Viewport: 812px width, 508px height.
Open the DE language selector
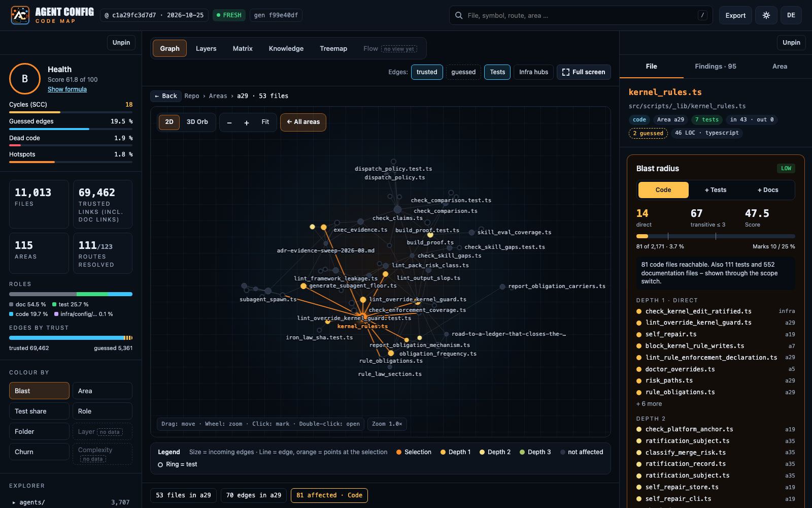(x=791, y=15)
